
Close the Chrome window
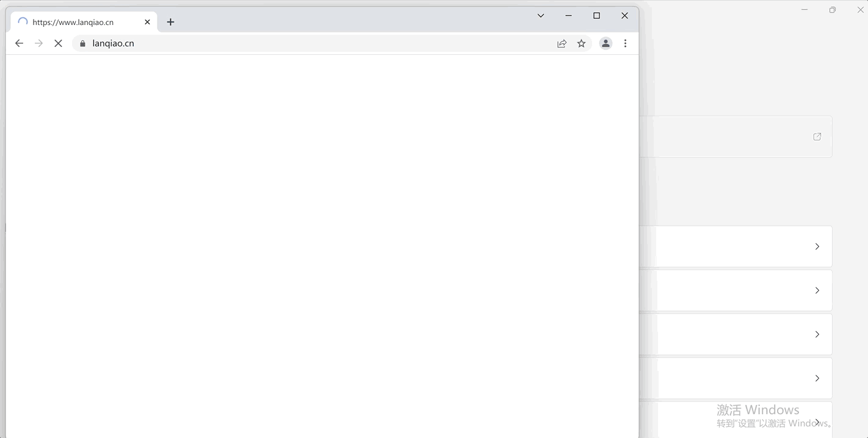624,16
